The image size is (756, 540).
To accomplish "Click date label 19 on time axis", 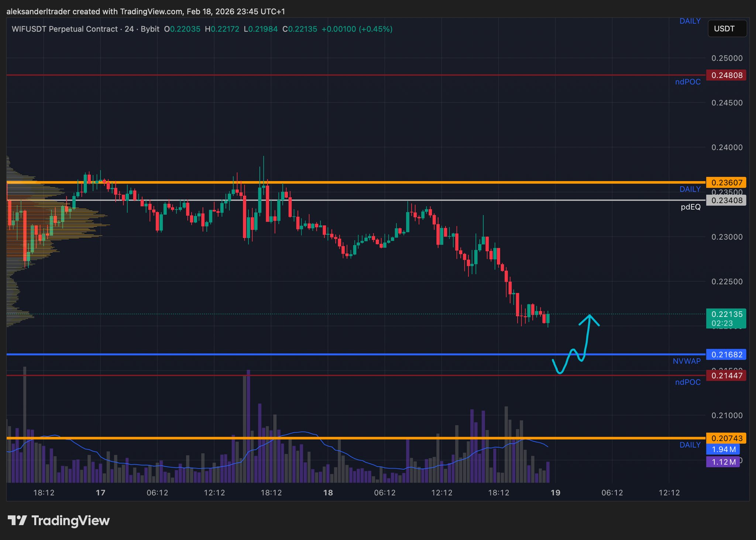I will pos(555,493).
